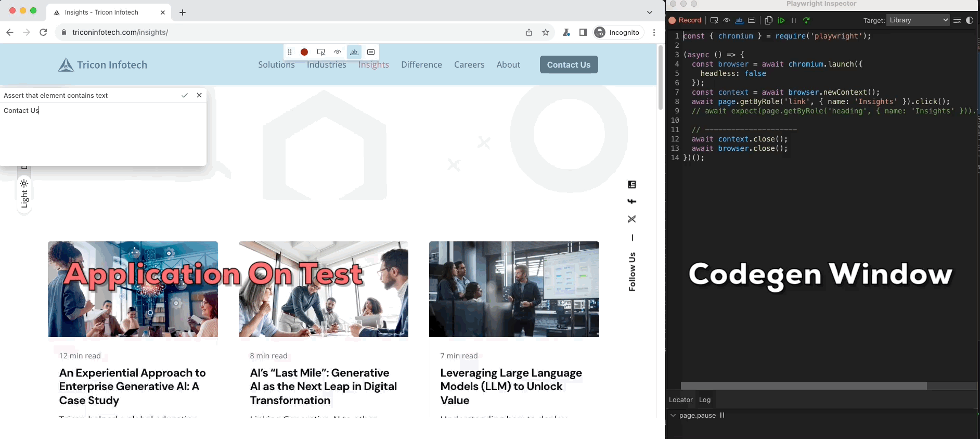
Task: Click Assert text 'ab' icon in Inspector
Action: click(x=739, y=20)
